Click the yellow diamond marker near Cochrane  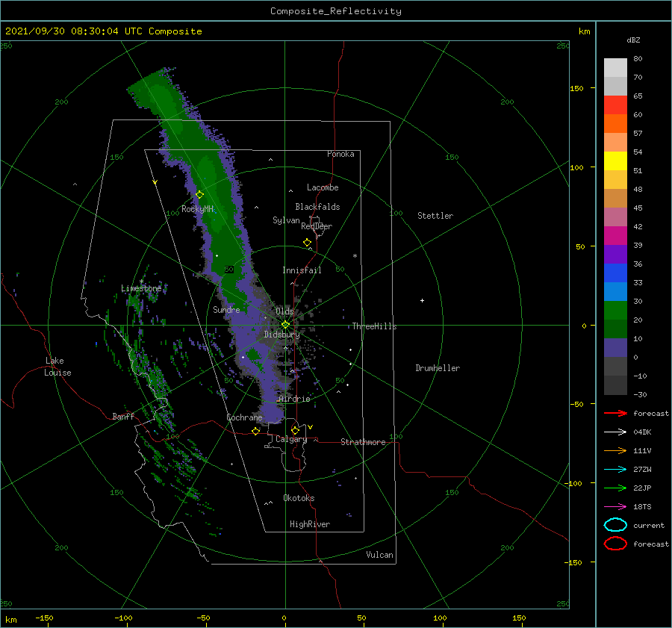tap(255, 431)
